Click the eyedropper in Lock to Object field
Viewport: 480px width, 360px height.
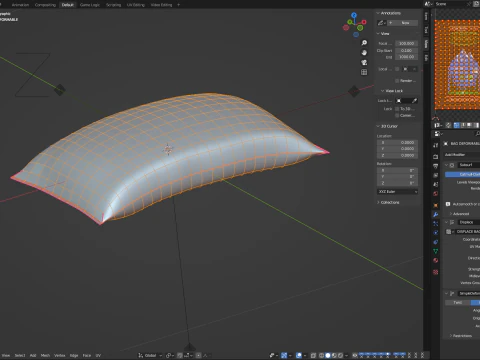point(414,101)
